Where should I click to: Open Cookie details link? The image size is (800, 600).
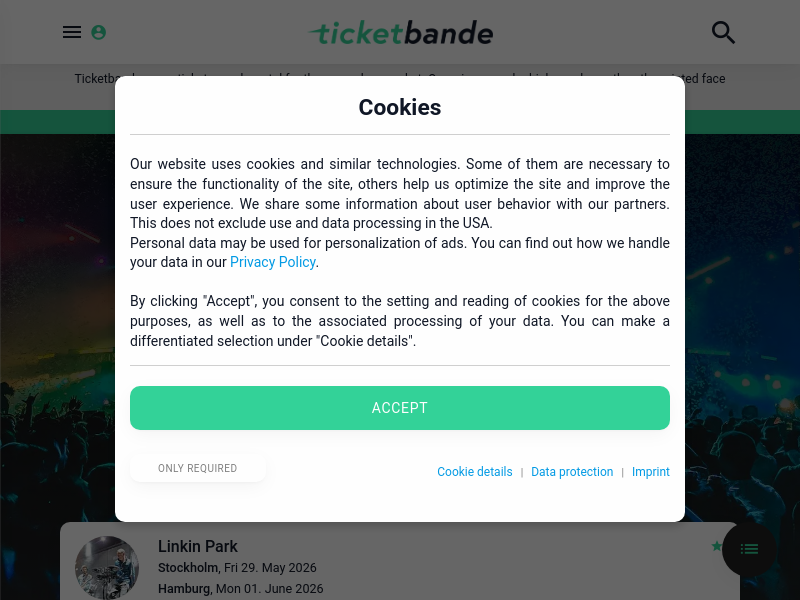(x=474, y=471)
